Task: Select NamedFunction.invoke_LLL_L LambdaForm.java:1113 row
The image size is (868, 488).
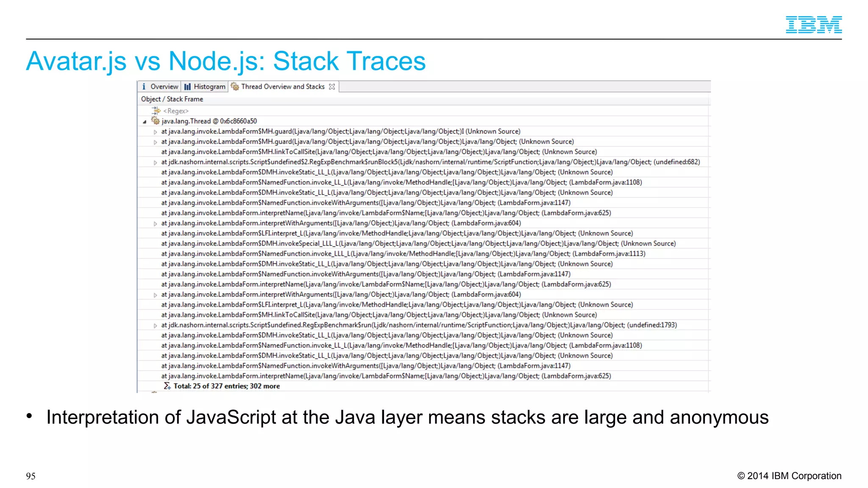Action: [x=424, y=254]
